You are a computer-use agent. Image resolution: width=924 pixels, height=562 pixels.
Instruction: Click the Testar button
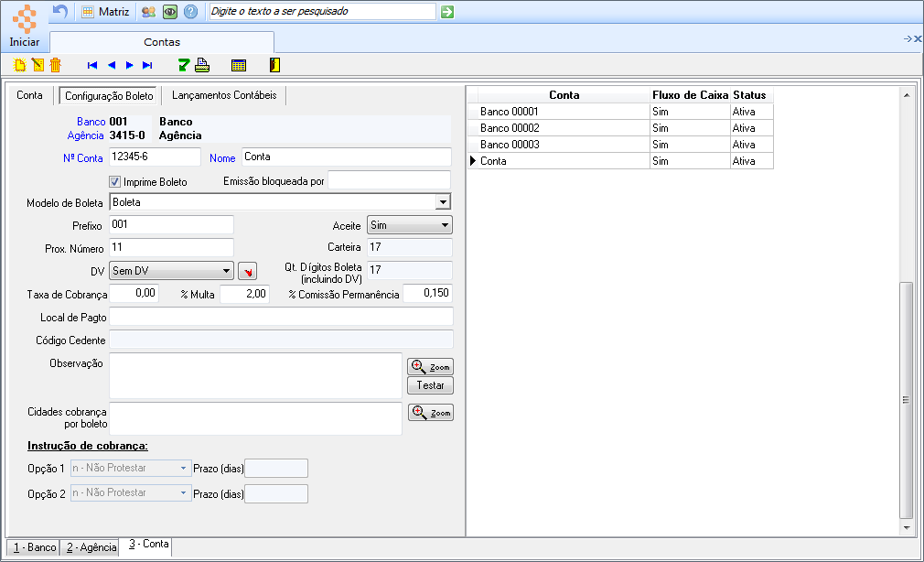click(430, 385)
